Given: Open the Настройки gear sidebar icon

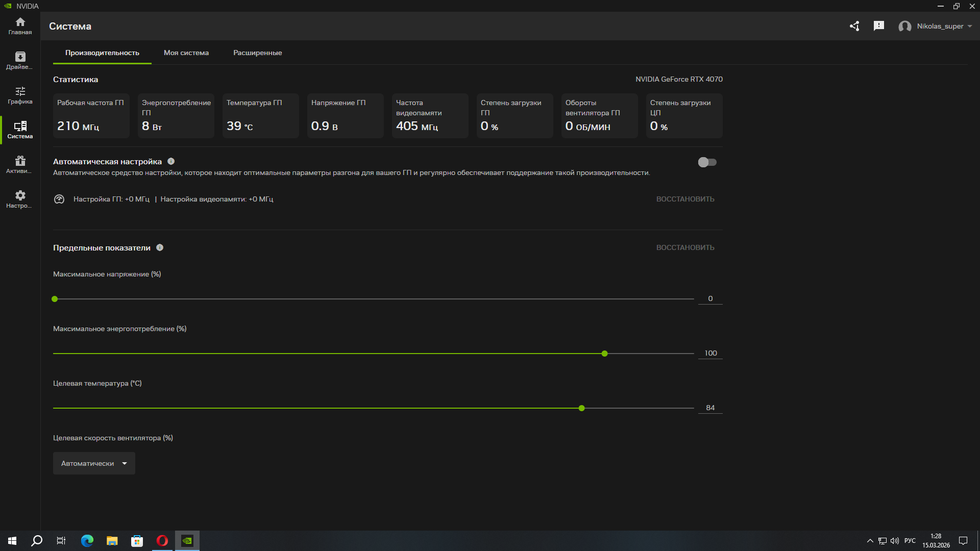Looking at the screenshot, I should (x=20, y=199).
